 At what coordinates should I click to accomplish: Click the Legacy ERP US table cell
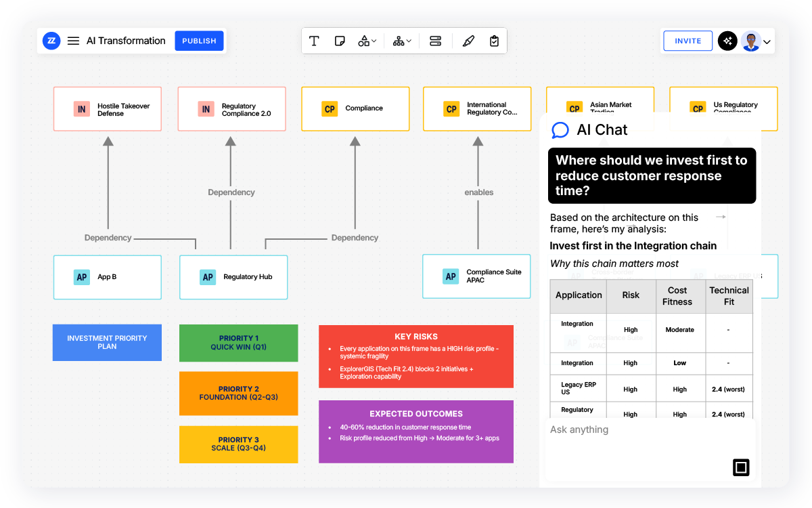pyautogui.click(x=579, y=389)
